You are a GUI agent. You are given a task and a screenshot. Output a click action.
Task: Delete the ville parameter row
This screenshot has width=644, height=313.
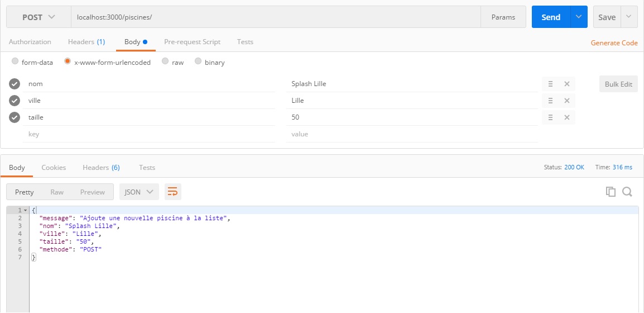pyautogui.click(x=567, y=101)
